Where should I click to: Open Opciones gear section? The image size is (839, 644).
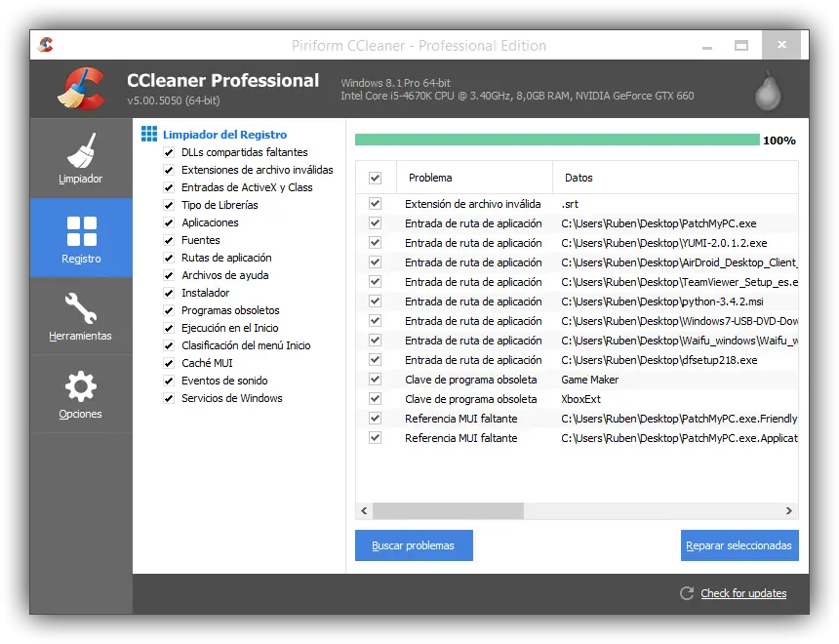(81, 393)
